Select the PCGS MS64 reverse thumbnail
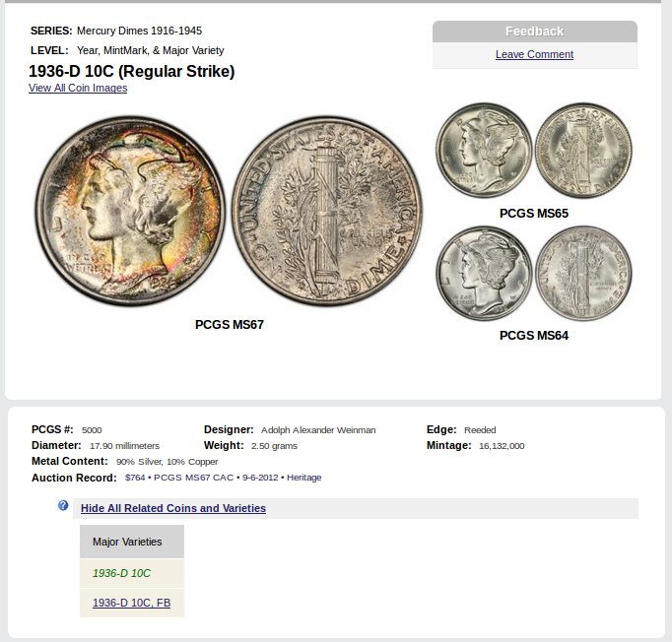 [583, 274]
